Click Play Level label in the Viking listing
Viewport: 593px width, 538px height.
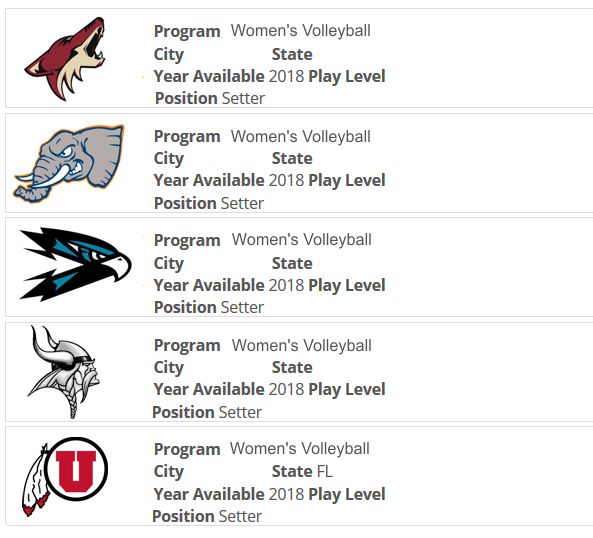(347, 390)
